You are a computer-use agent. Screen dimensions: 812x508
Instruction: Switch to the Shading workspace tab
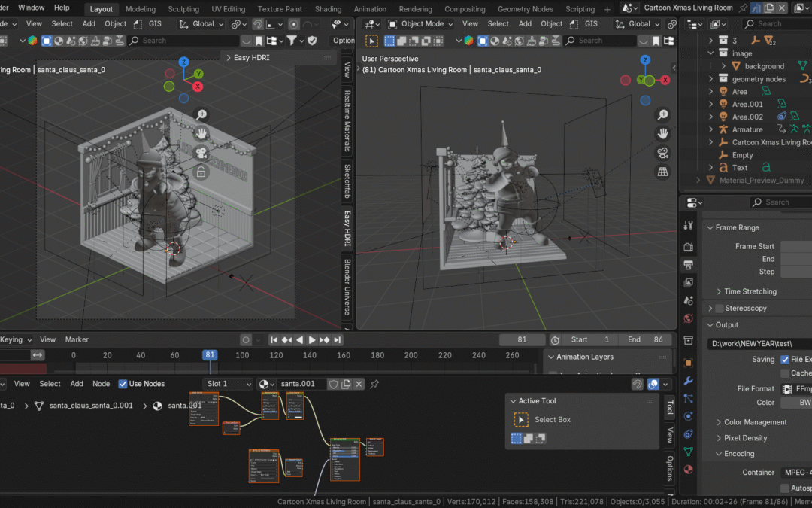point(328,9)
